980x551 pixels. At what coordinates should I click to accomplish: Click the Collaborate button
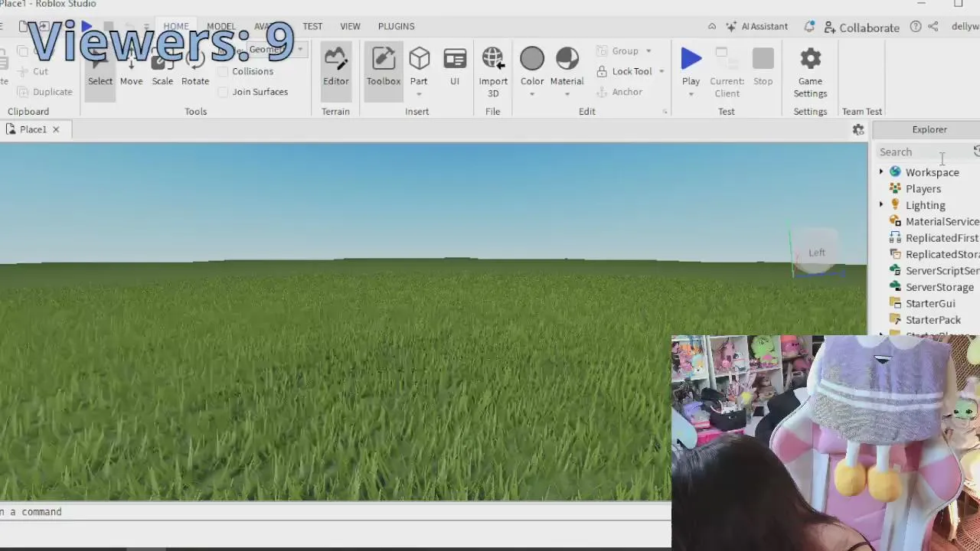click(861, 27)
